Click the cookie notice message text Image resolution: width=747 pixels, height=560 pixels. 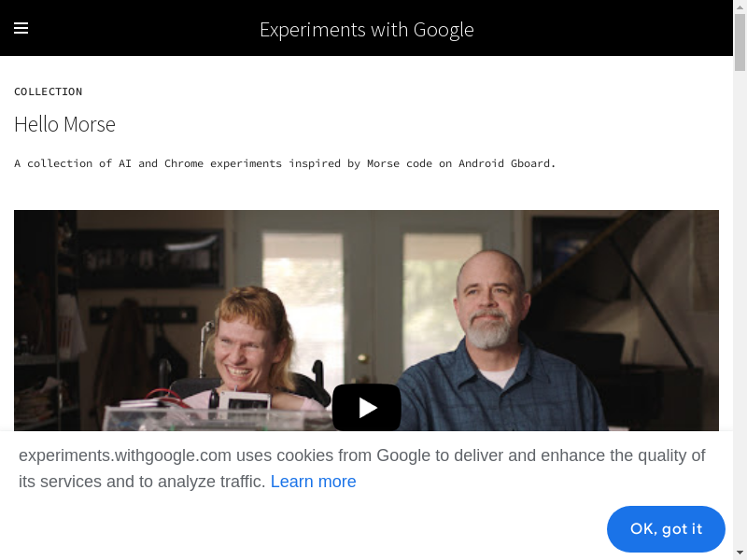tap(361, 456)
